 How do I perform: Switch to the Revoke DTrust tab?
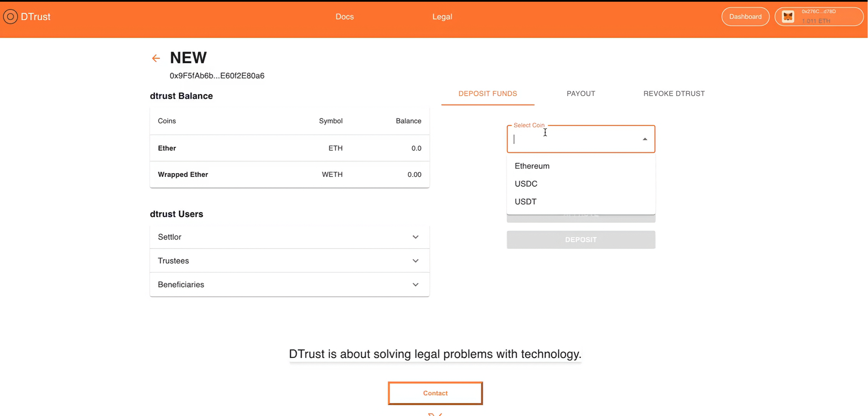(x=674, y=94)
